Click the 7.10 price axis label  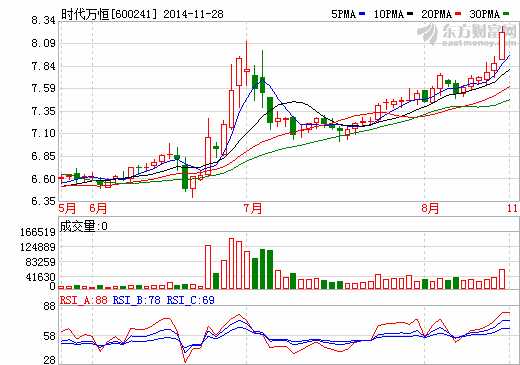[43, 133]
